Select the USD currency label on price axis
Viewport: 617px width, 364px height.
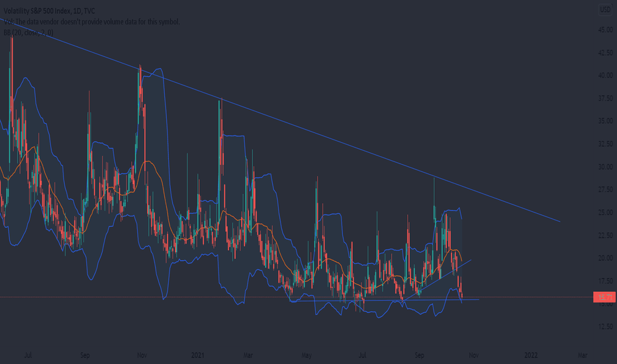605,10
